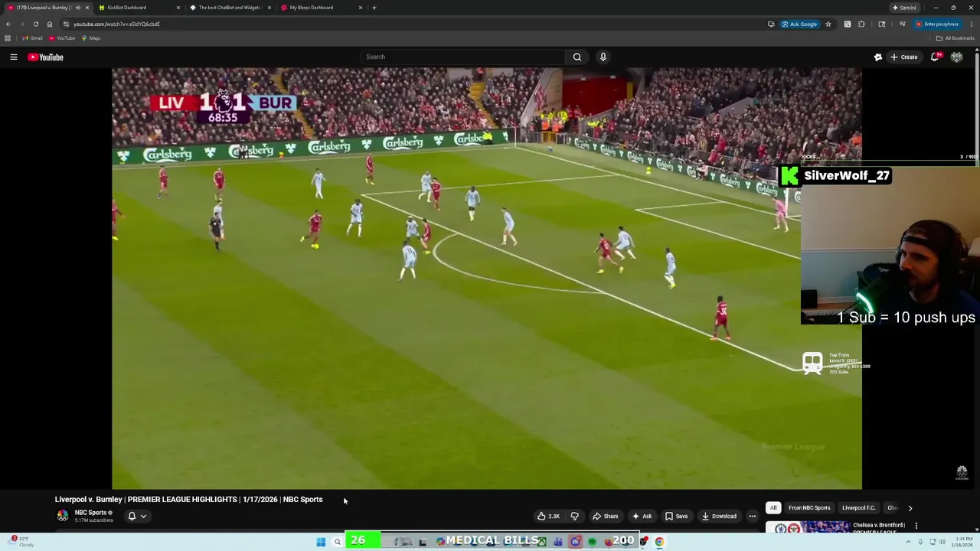Viewport: 980px width, 551px height.
Task: Show more filter chips with right arrow
Action: click(x=910, y=508)
